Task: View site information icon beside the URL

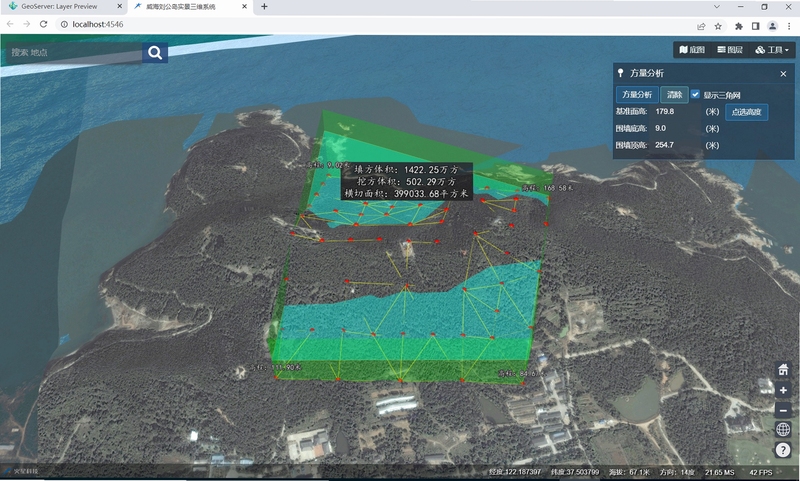Action: pyautogui.click(x=64, y=24)
